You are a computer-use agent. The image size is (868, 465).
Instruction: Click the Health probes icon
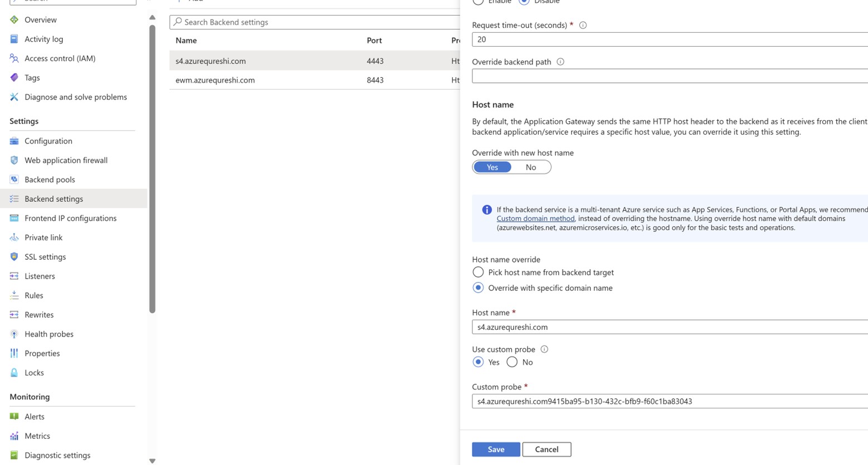(x=14, y=334)
